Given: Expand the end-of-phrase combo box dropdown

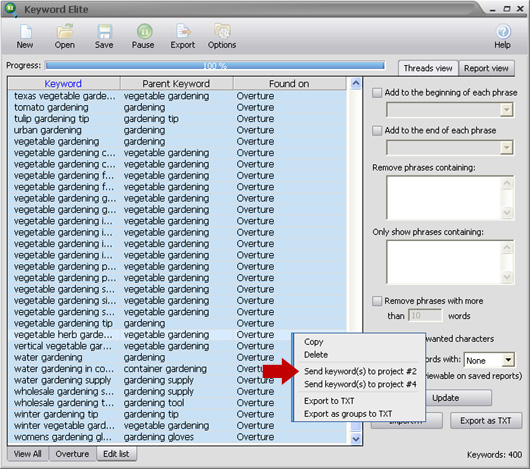Looking at the screenshot, I should tap(506, 148).
